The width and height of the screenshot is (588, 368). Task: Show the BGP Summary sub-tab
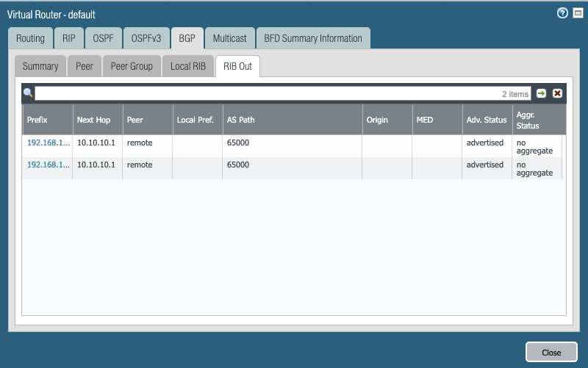coord(40,66)
